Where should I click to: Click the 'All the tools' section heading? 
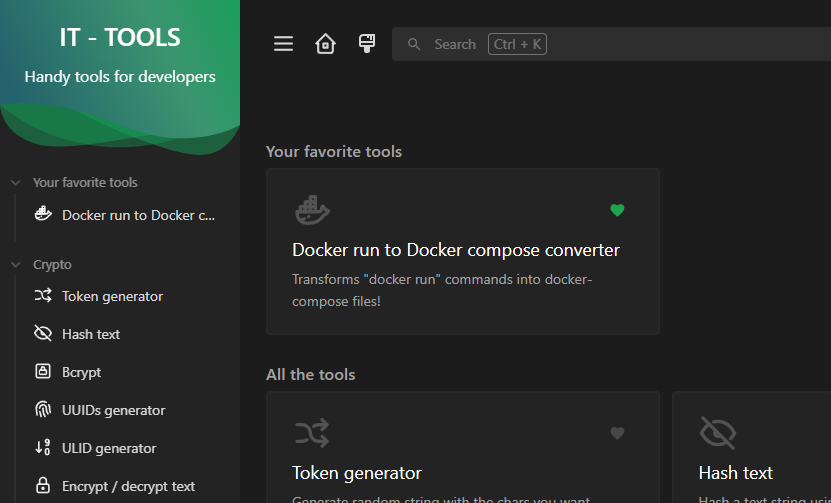(311, 375)
